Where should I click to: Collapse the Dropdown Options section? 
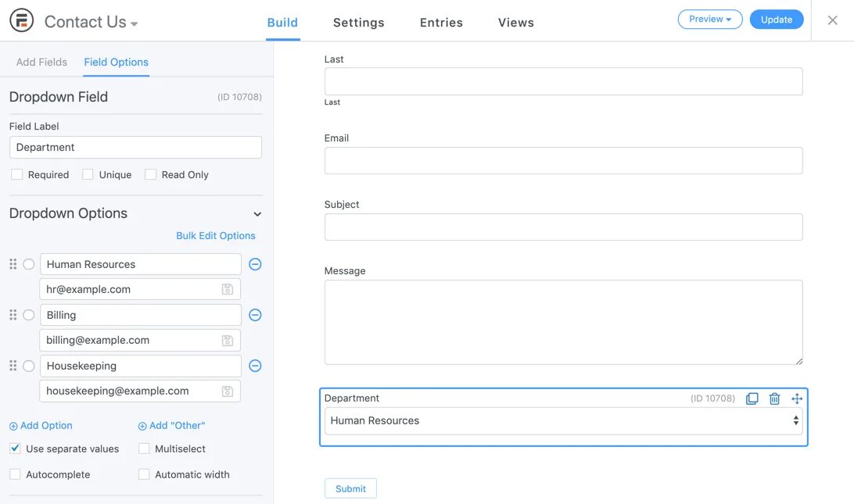pos(257,214)
